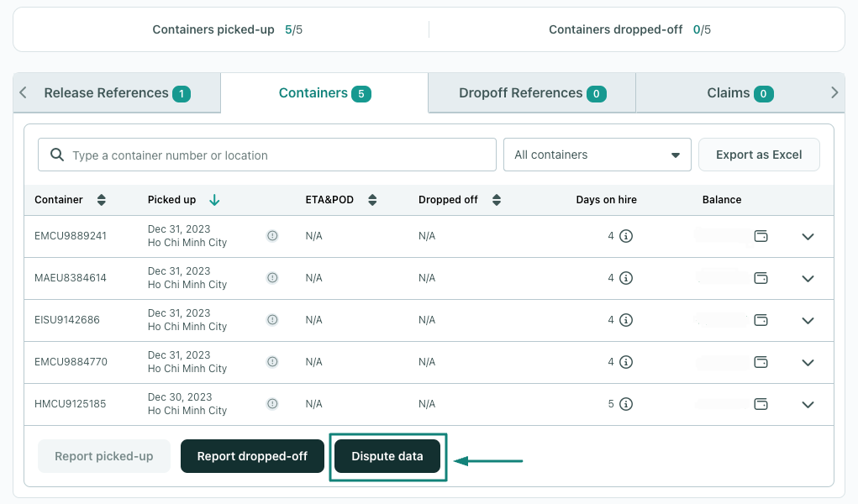Sort by Dropped off column
Screen dimensions: 858x504
[496, 200]
